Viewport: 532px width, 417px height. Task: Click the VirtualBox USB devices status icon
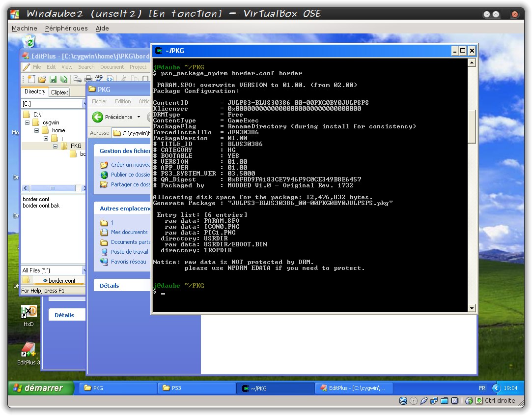click(424, 401)
